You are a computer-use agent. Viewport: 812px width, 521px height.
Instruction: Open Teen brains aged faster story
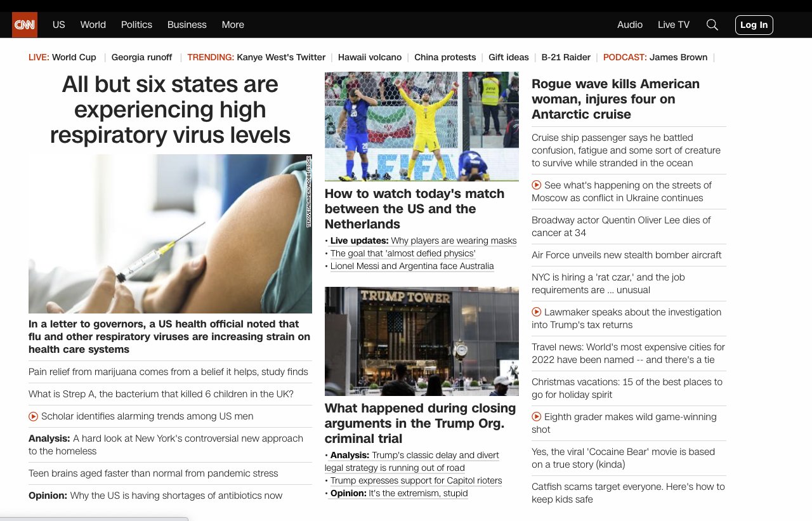point(154,473)
